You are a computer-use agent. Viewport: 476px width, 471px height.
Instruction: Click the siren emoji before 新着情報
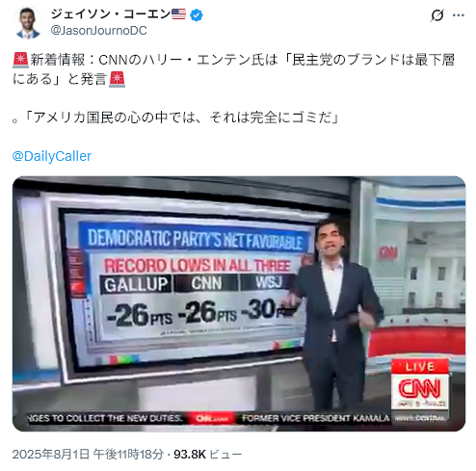20,61
